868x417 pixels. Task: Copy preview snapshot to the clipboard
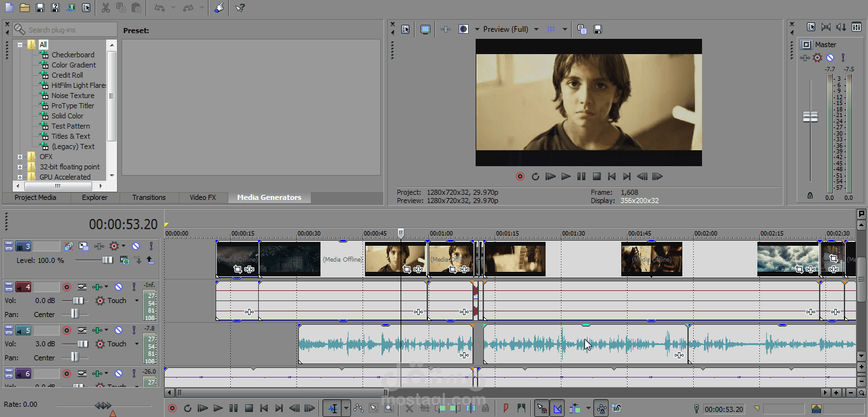[582, 29]
